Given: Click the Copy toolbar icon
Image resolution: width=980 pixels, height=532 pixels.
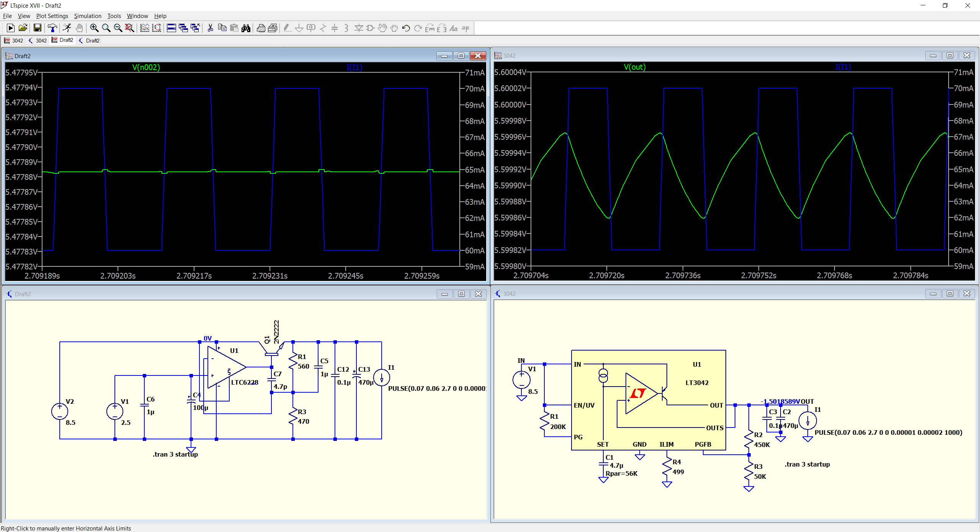Looking at the screenshot, I should (222, 28).
